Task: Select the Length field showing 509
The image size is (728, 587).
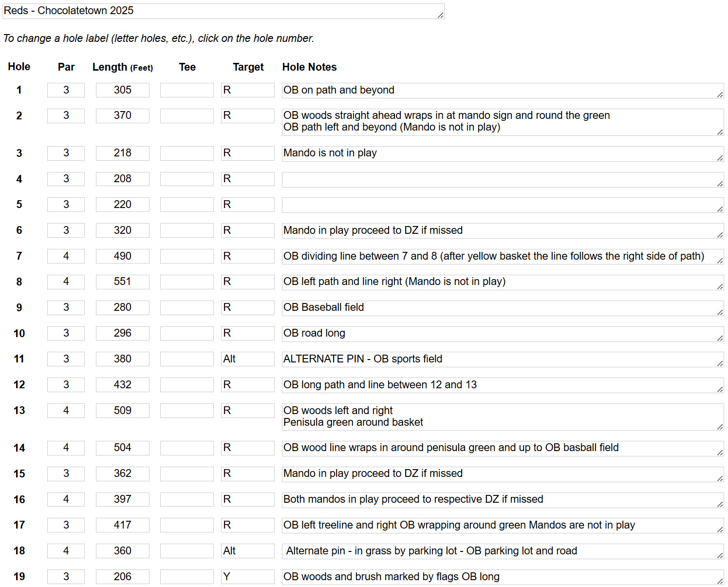Action: tap(123, 411)
